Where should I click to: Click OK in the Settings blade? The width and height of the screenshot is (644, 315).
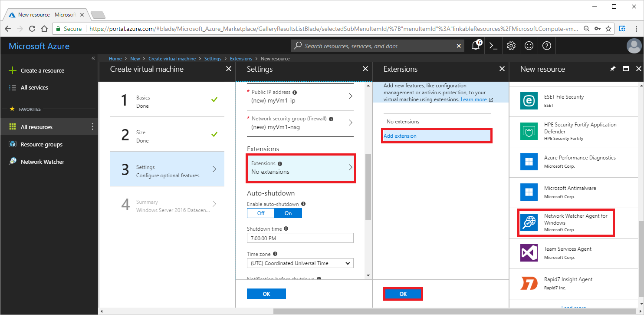click(266, 294)
